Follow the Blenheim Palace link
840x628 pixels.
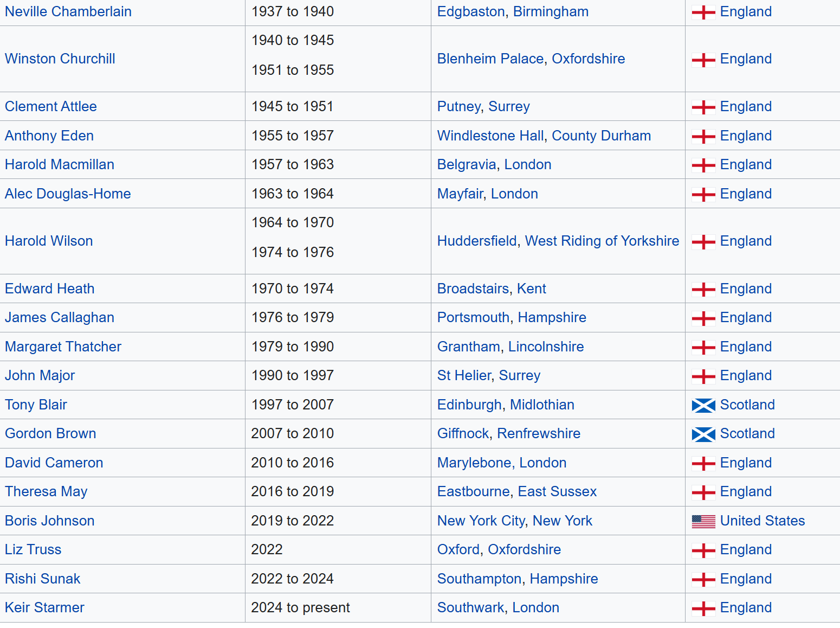[x=490, y=59]
